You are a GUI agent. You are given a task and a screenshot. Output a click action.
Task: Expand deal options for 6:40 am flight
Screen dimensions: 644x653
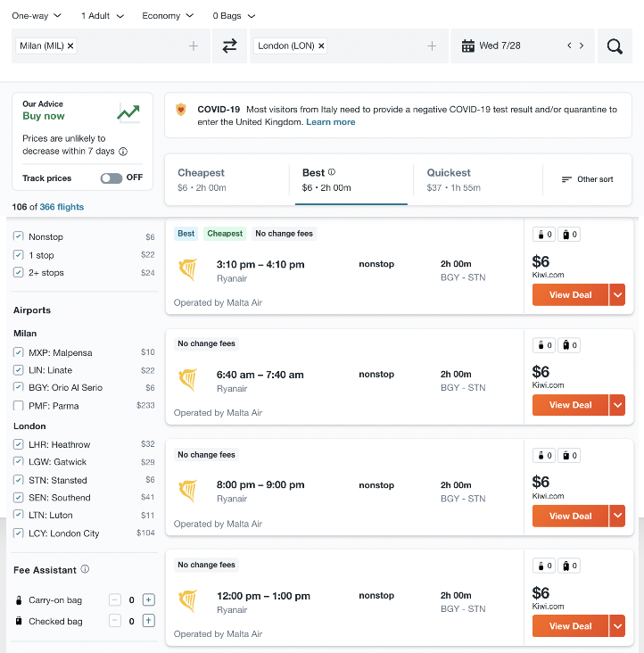pos(617,405)
